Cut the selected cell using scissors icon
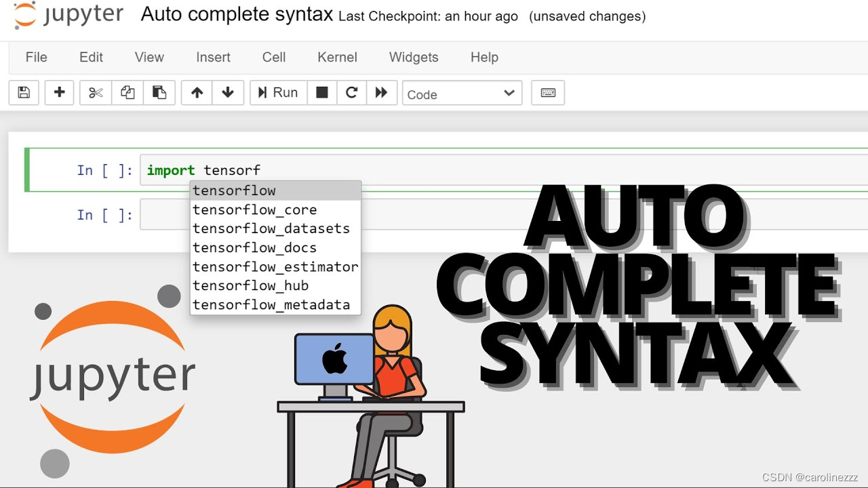This screenshot has height=488, width=868. 95,93
